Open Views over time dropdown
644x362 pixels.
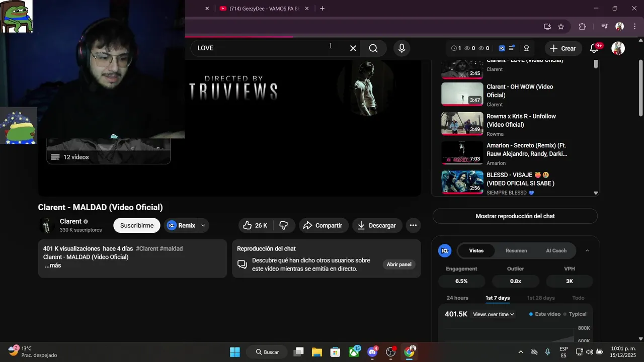(x=494, y=314)
